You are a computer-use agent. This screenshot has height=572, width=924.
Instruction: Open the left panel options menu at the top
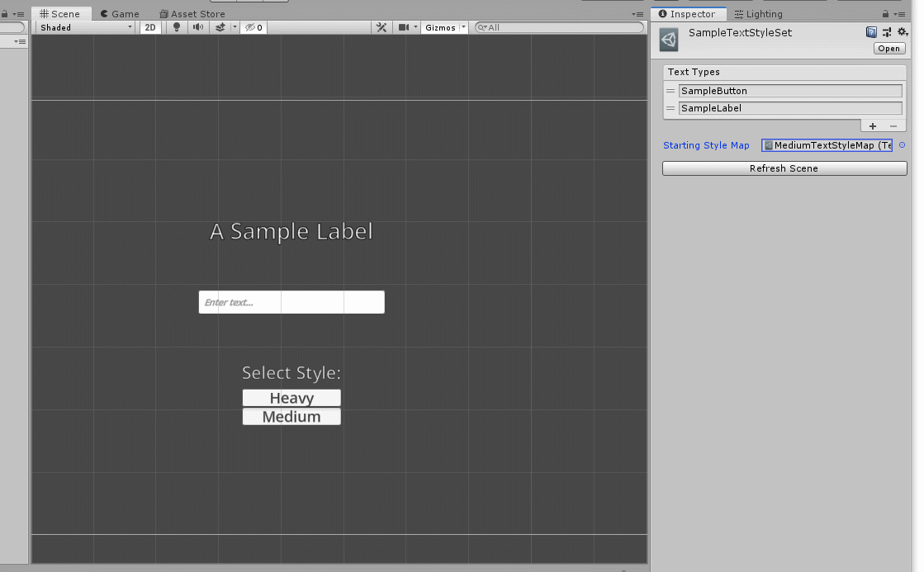pyautogui.click(x=19, y=14)
